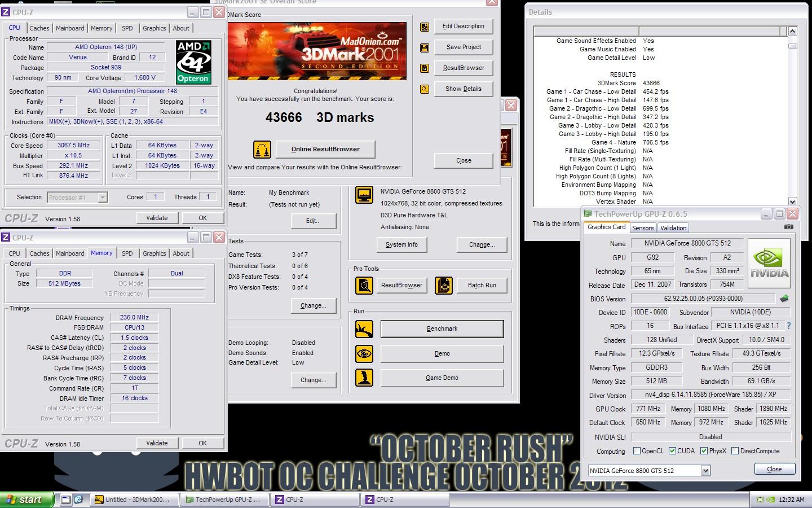This screenshot has height=508, width=812.
Task: Click the GPU-Z screenshot camera icon
Action: pyautogui.click(x=789, y=227)
